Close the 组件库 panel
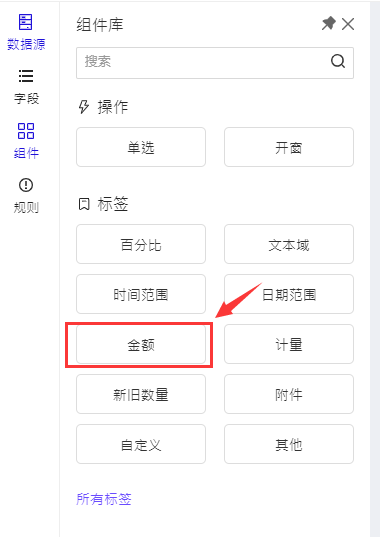 [x=348, y=24]
